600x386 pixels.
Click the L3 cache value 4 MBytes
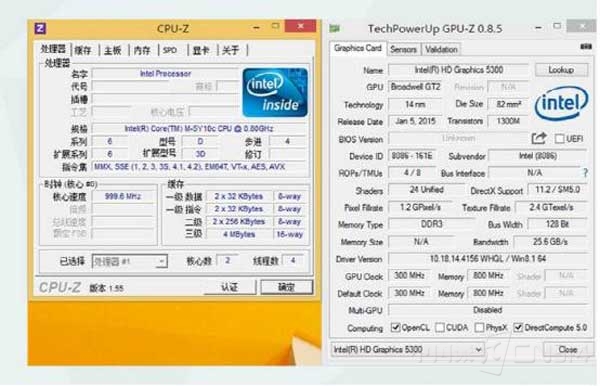click(x=239, y=234)
